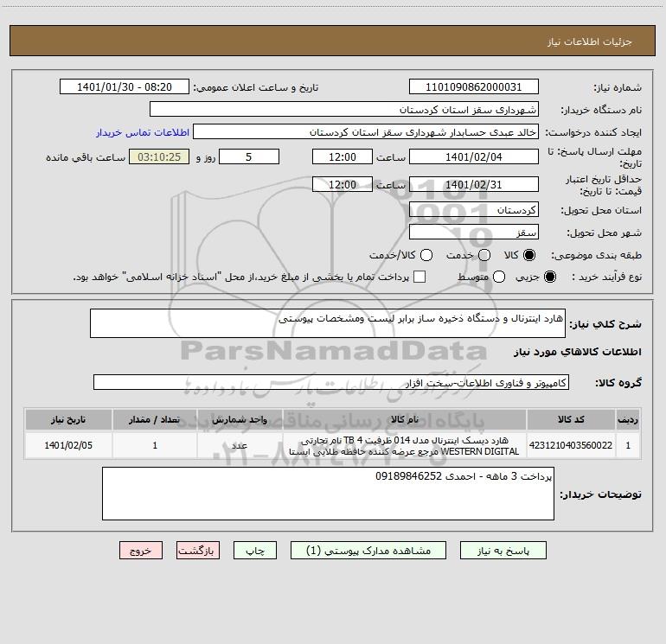The height and width of the screenshot is (644, 666).
Task: Click the گروه کالا field
Action: tap(331, 382)
